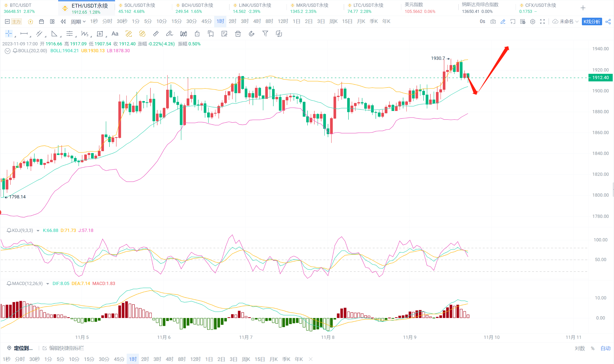Click the screenshot camera icon
The width and height of the screenshot is (614, 364).
click(493, 21)
